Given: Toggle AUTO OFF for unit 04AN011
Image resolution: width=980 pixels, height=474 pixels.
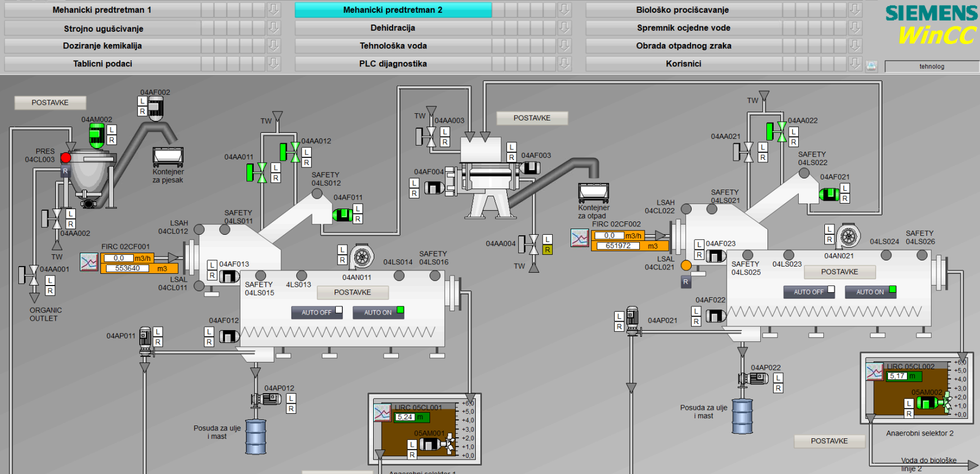Looking at the screenshot, I should click(316, 313).
